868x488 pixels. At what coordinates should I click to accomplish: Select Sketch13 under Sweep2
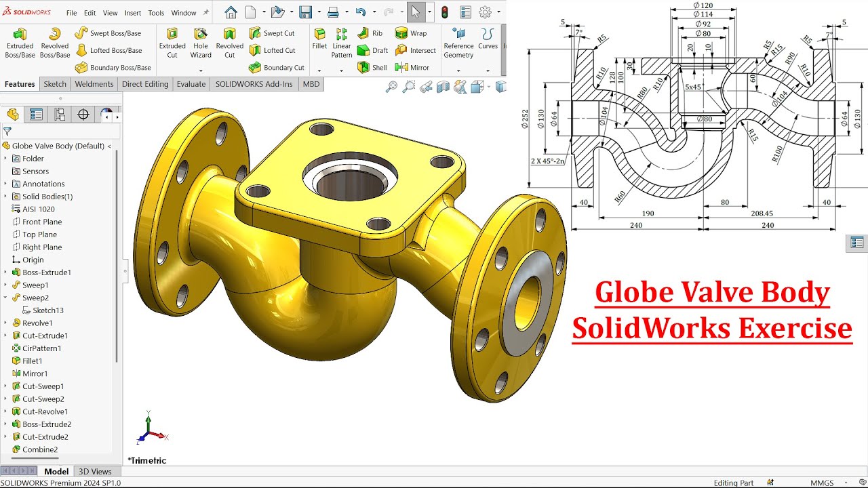[43, 310]
